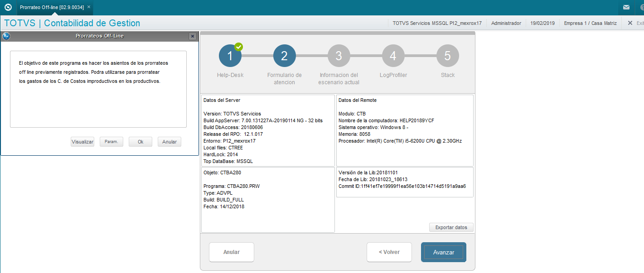The image size is (644, 273).
Task: Click the Prorrateos Off-Line dialog title icon
Action: coord(6,36)
